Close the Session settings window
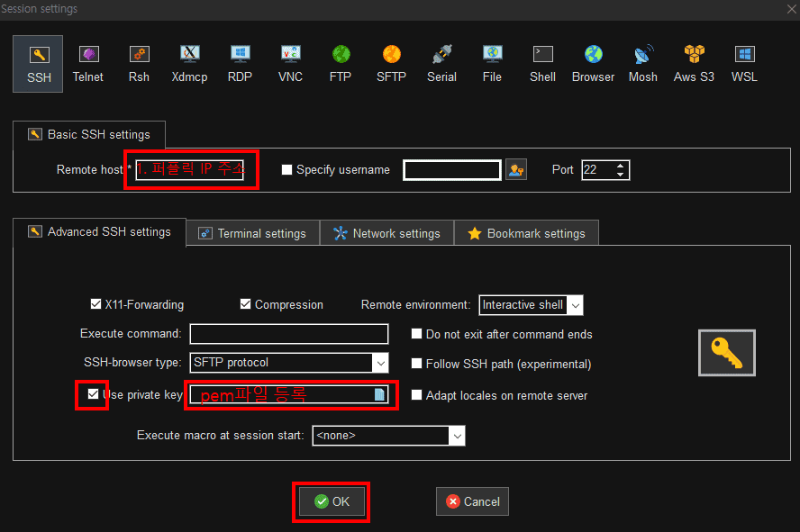Image resolution: width=800 pixels, height=532 pixels. coord(791,9)
